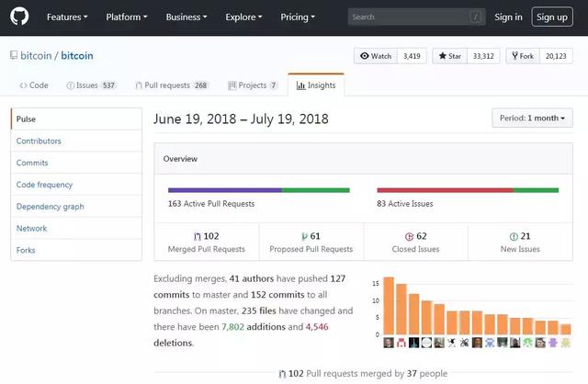Click the Overview section header
Image resolution: width=588 pixels, height=384 pixels.
click(364, 159)
